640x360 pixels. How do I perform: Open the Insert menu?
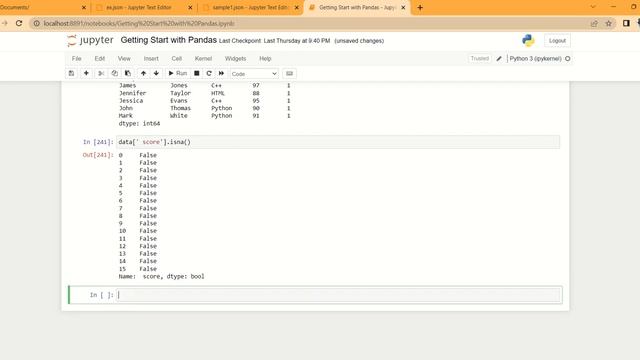click(151, 59)
